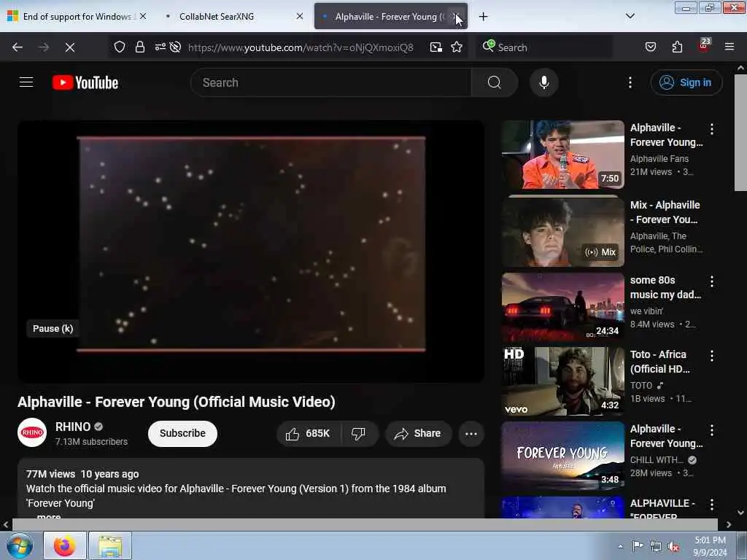Open Forever Young 3:48 thumbnail
This screenshot has width=747, height=560.
pyautogui.click(x=562, y=456)
